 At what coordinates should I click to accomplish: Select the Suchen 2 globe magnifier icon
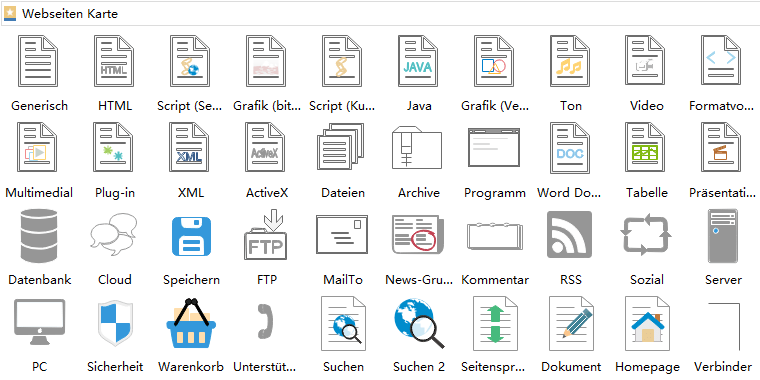click(419, 323)
